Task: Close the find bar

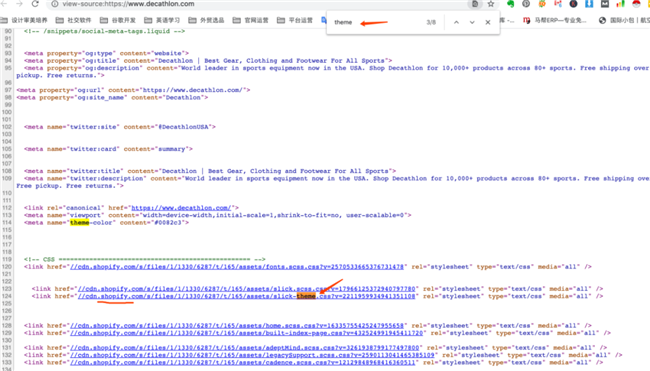Action: point(488,22)
